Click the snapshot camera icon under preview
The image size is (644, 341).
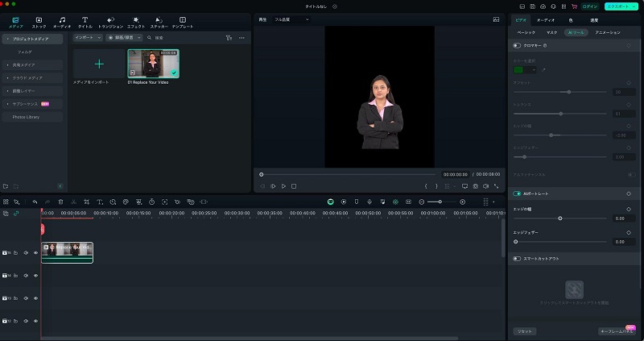[x=475, y=186]
